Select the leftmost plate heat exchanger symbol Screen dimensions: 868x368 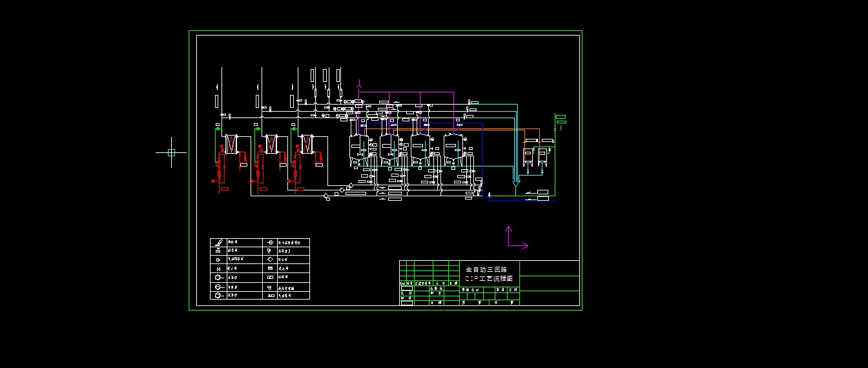tap(231, 143)
